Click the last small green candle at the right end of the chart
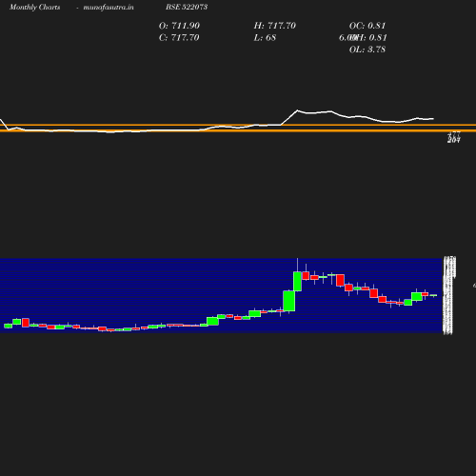The width and height of the screenshot is (476, 476). click(433, 295)
